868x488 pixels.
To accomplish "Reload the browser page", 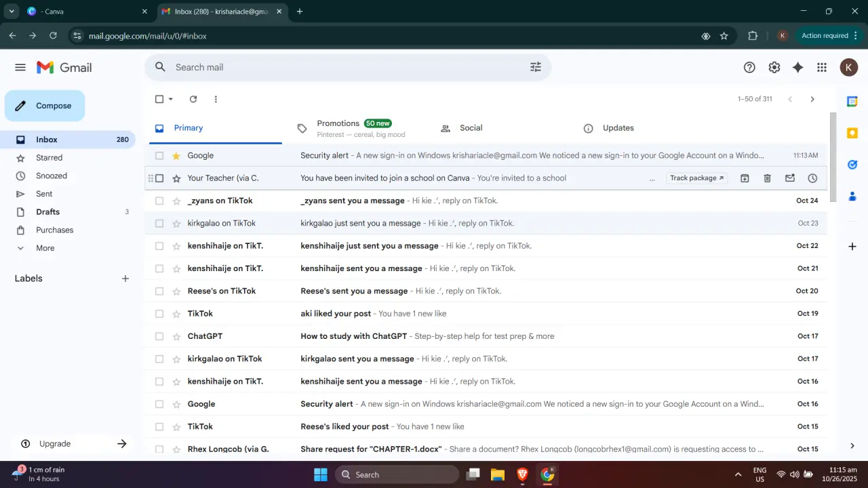I will pos(53,36).
